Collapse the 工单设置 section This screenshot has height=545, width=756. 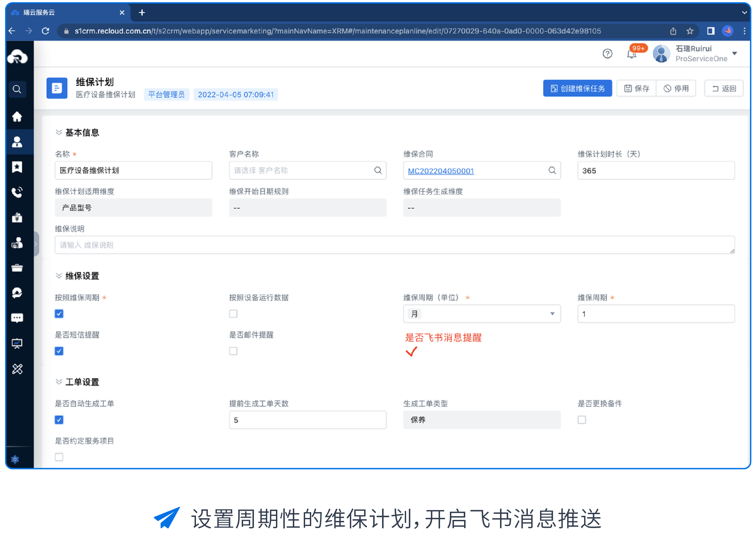point(59,382)
